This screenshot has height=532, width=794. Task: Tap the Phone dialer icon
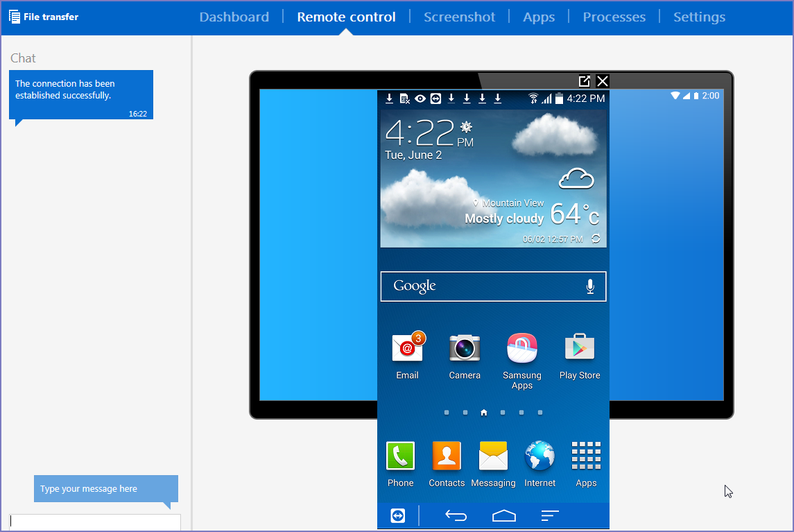(400, 457)
